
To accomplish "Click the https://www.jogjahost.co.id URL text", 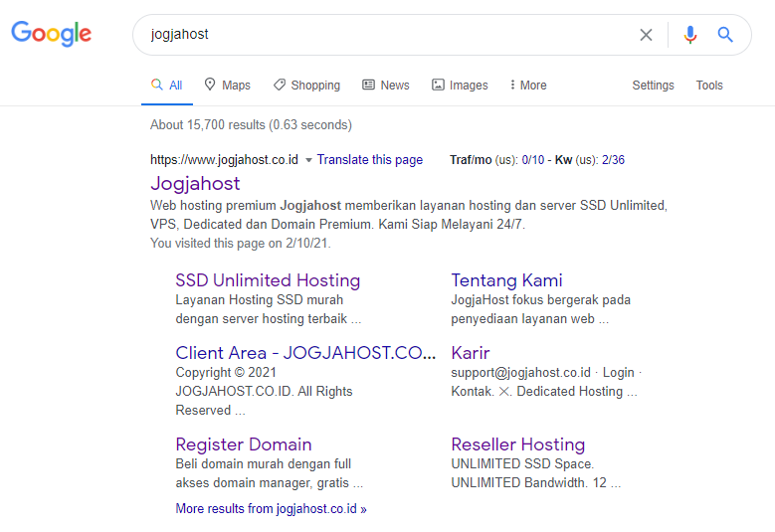I will point(224,159).
